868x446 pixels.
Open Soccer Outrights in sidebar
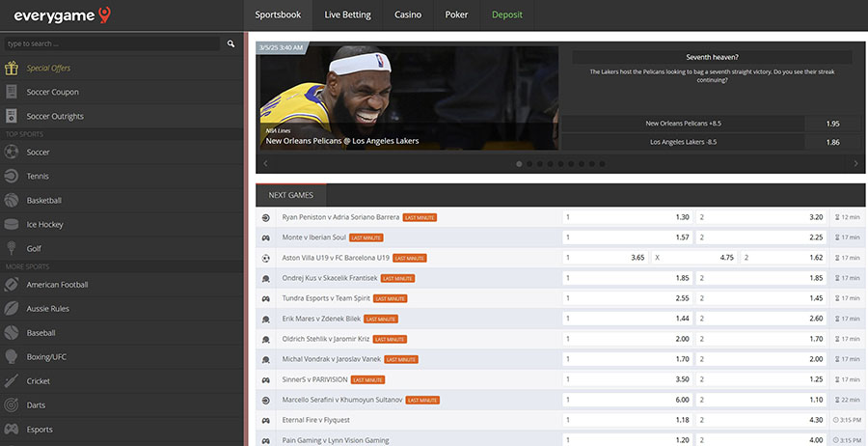pos(55,117)
